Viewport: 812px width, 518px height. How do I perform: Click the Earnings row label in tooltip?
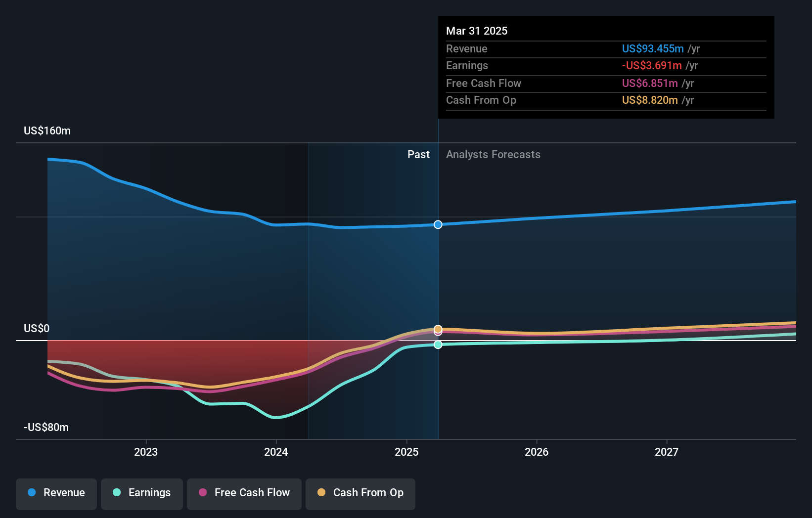click(x=467, y=66)
